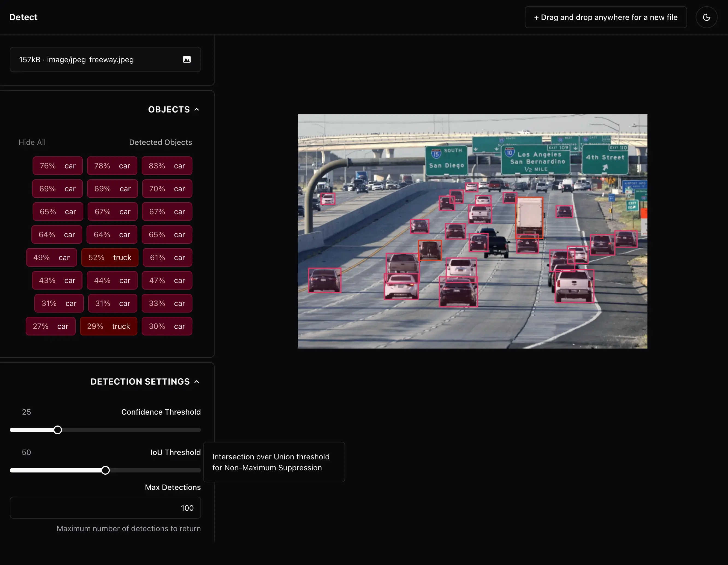Click the image icon beside freeway.jpeg
This screenshot has width=728, height=565.
tap(187, 60)
